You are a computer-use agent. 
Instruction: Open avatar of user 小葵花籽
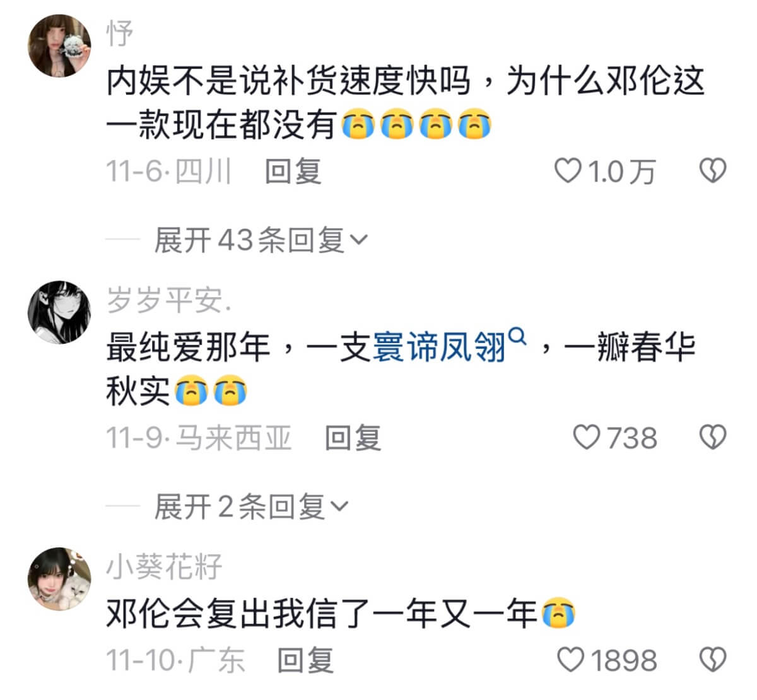pyautogui.click(x=60, y=579)
